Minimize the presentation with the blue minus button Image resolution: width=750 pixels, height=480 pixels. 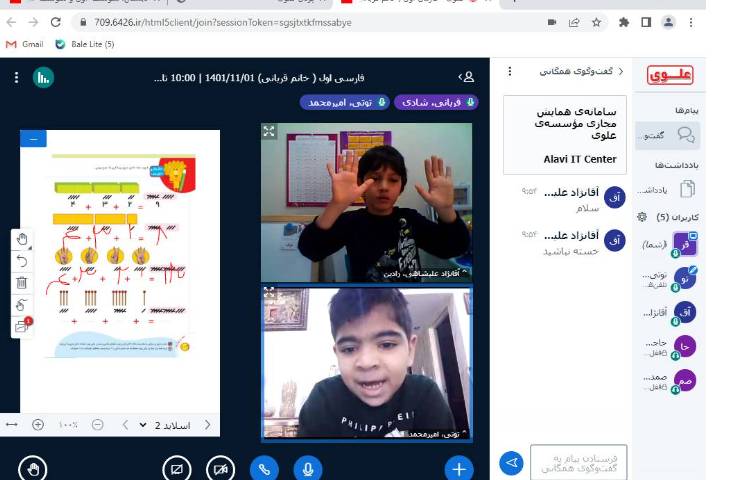pos(33,139)
